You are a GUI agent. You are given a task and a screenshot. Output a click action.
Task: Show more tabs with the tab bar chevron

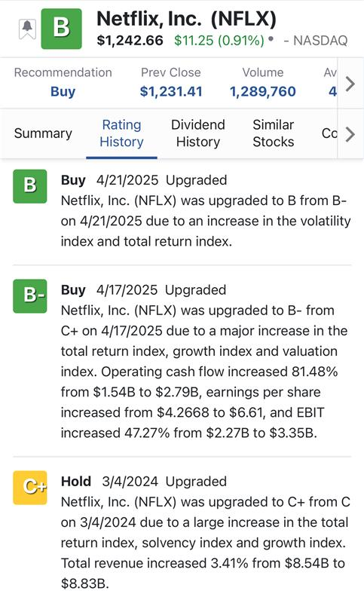[350, 134]
